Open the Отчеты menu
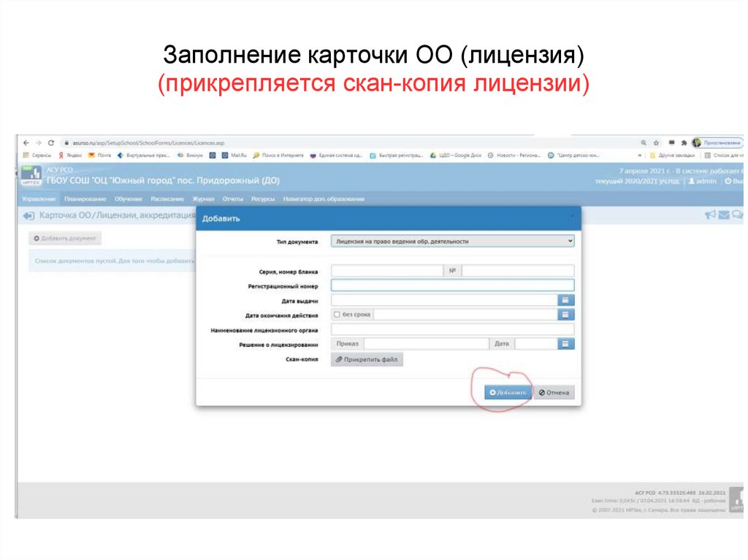Screen dimensions: 748x560 click(232, 197)
